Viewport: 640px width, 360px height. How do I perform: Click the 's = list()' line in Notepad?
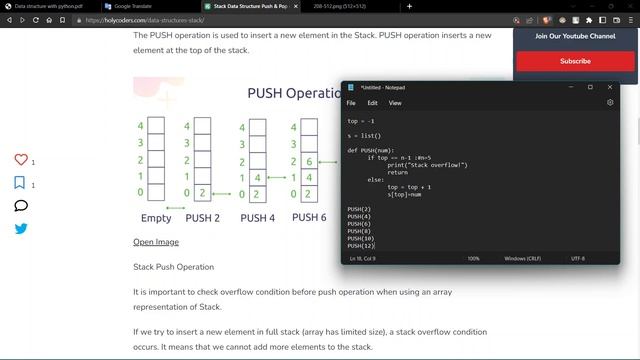(364, 136)
